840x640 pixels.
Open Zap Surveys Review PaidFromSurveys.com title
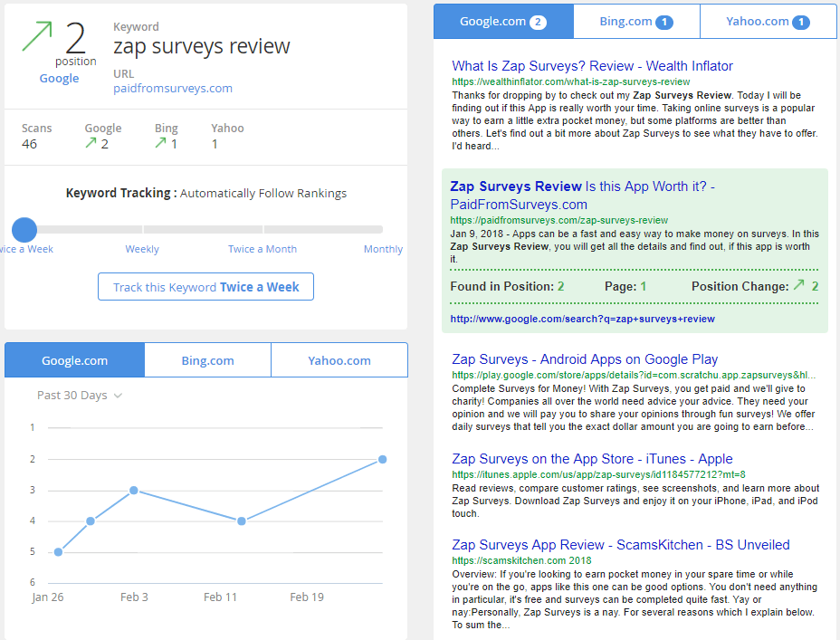pyautogui.click(x=582, y=195)
